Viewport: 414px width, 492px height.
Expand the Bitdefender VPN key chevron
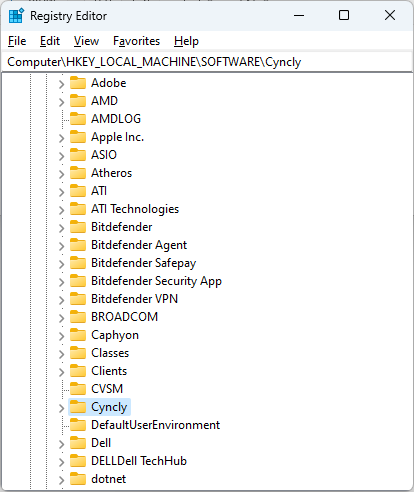[x=61, y=300]
